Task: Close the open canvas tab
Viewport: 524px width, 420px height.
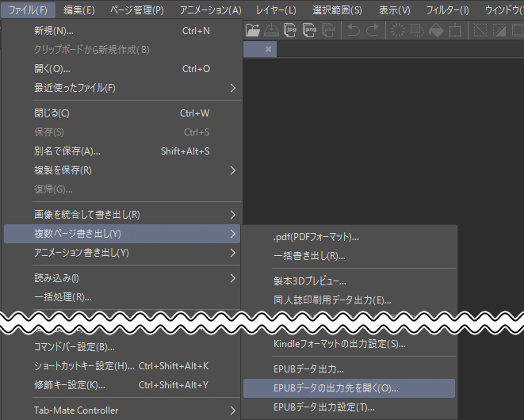Action: pyautogui.click(x=269, y=49)
